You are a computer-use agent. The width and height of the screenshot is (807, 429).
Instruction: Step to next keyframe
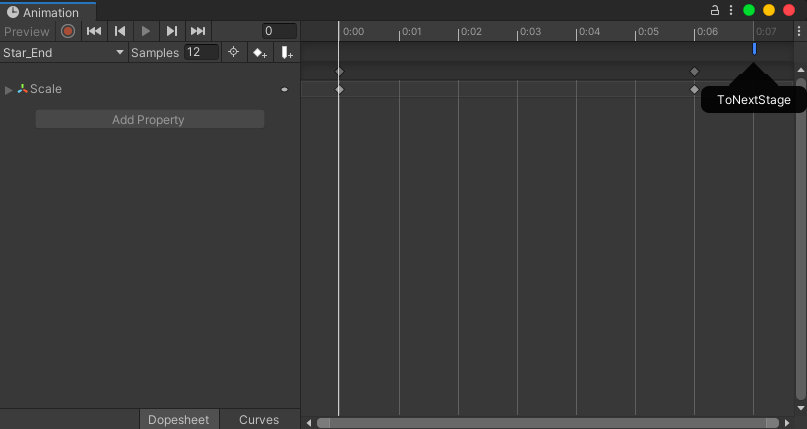[x=172, y=31]
